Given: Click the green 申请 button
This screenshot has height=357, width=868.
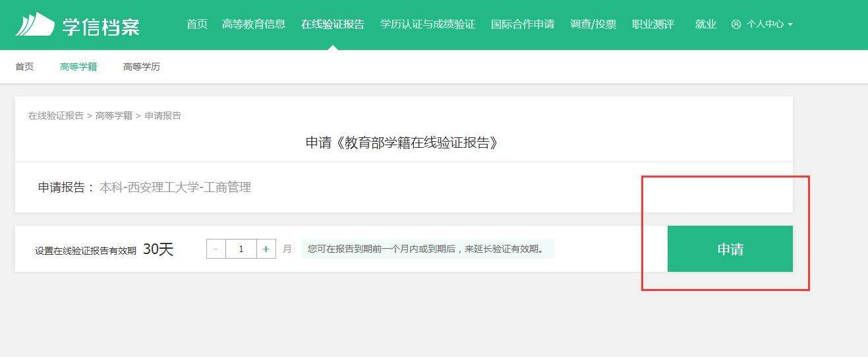Looking at the screenshot, I should click(730, 249).
